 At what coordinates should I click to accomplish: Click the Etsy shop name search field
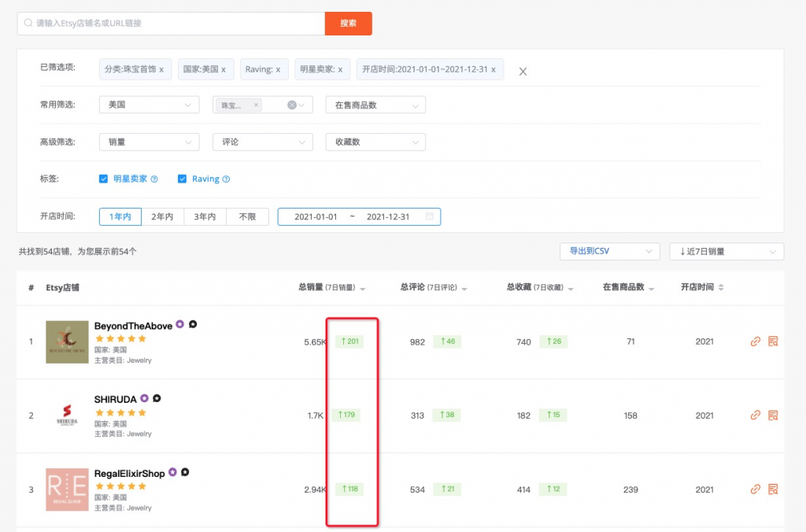(x=173, y=24)
